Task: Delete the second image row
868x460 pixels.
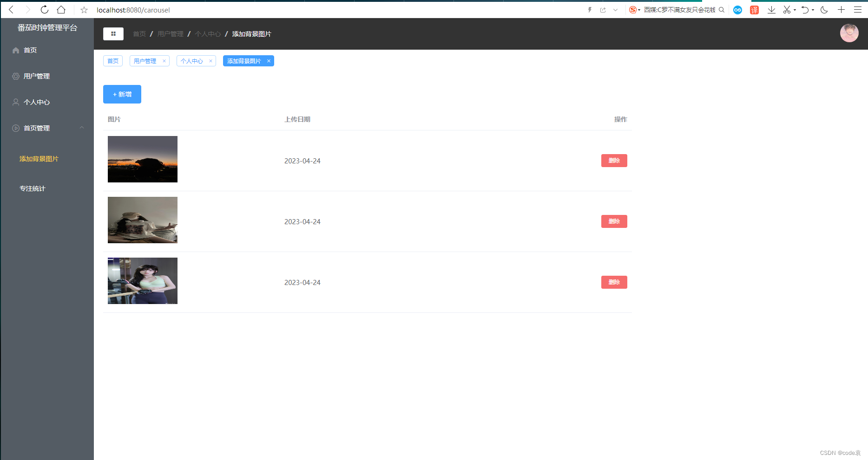Action: pos(614,221)
